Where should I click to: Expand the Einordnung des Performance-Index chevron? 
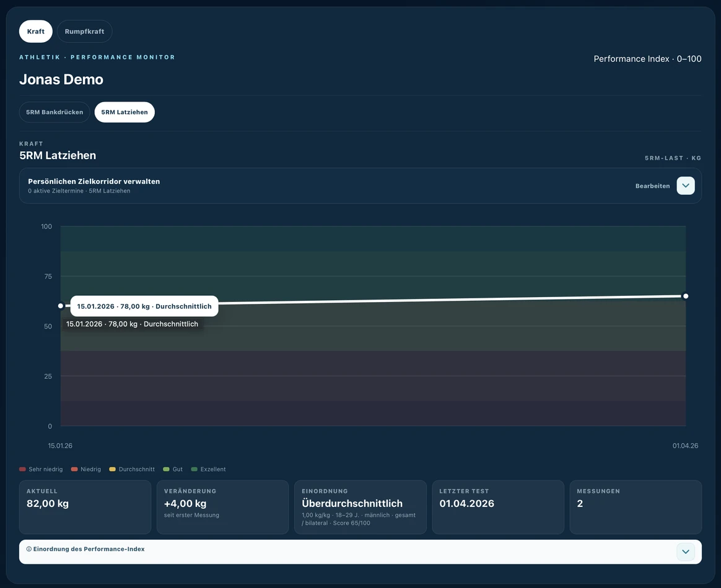686,551
